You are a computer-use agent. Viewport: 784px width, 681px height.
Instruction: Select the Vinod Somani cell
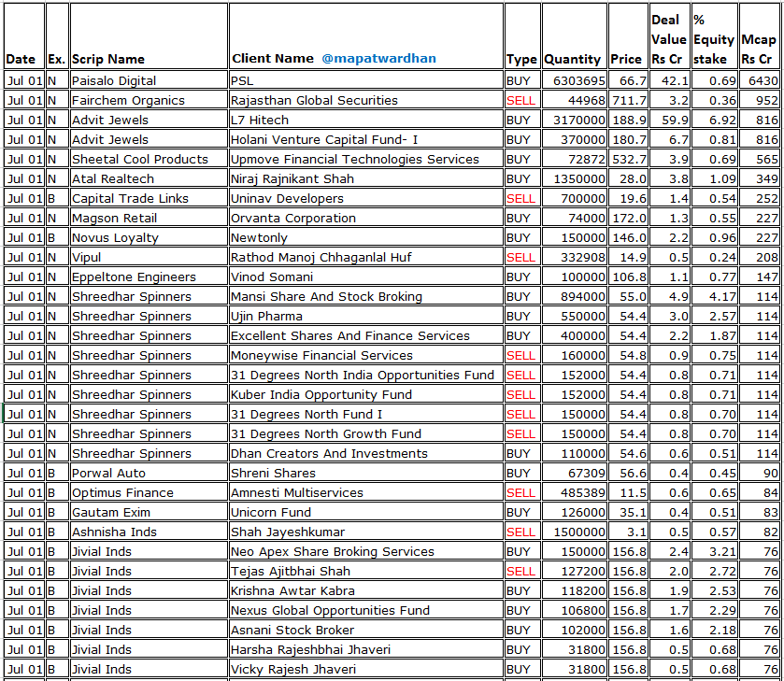[x=366, y=277]
